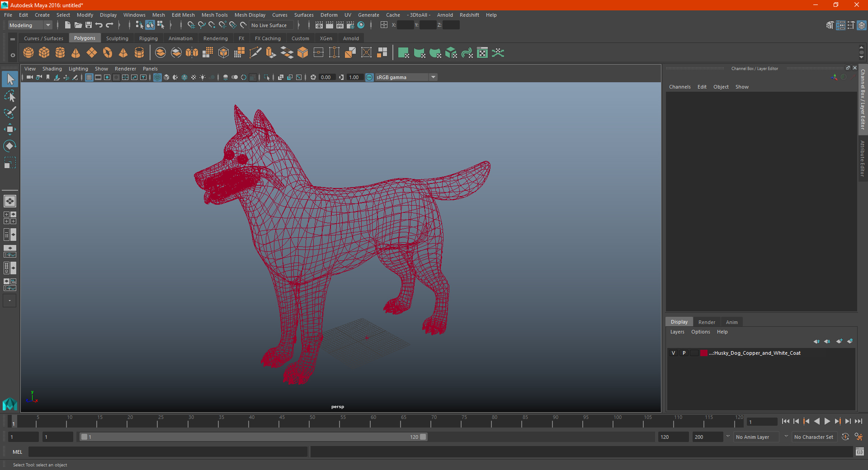Image resolution: width=868 pixels, height=470 pixels.
Task: Open the Modeling menu set dropdown
Action: click(30, 25)
